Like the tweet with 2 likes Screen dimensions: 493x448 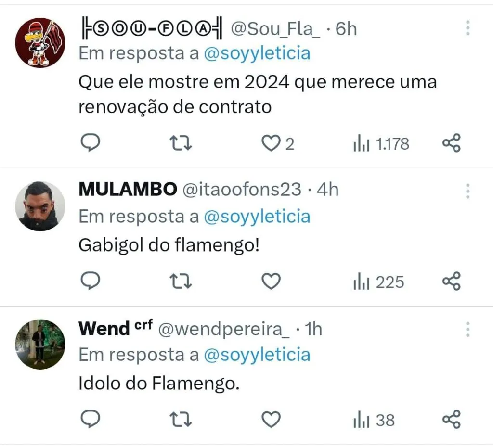point(271,143)
